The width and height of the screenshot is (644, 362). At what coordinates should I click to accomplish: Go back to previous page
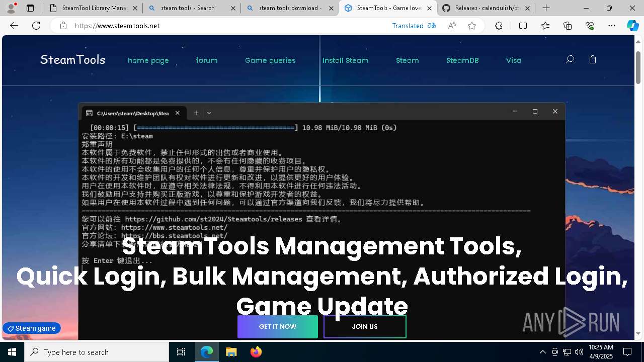coord(14,26)
